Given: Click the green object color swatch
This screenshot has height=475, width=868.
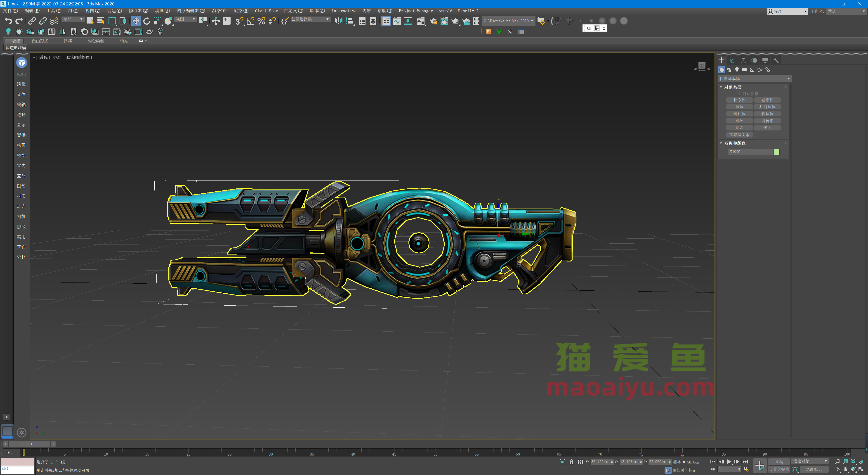Looking at the screenshot, I should [x=777, y=152].
